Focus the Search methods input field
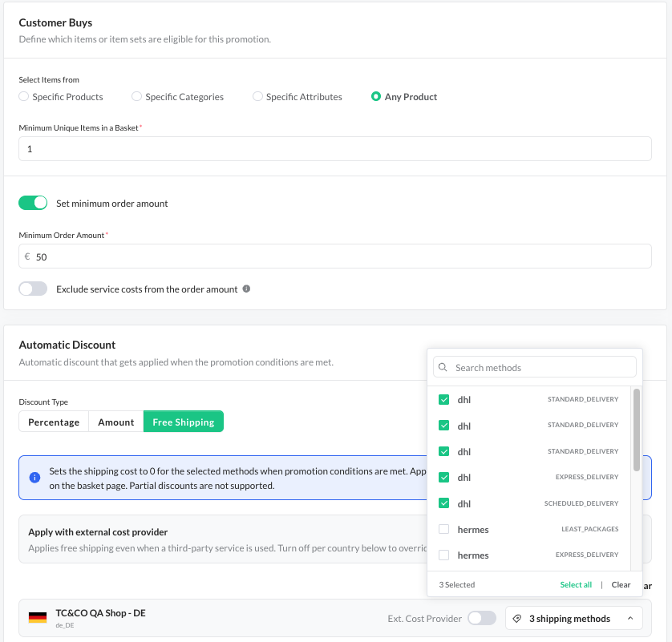This screenshot has height=642, width=672. tap(534, 367)
